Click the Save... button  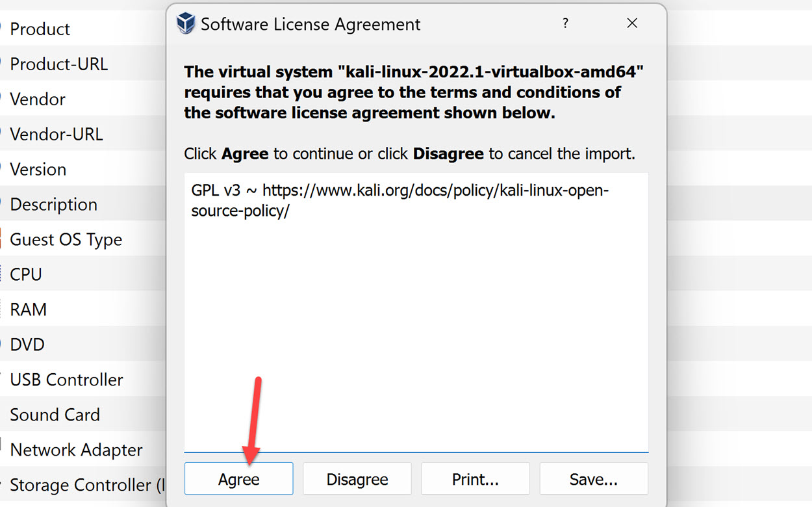pyautogui.click(x=593, y=479)
